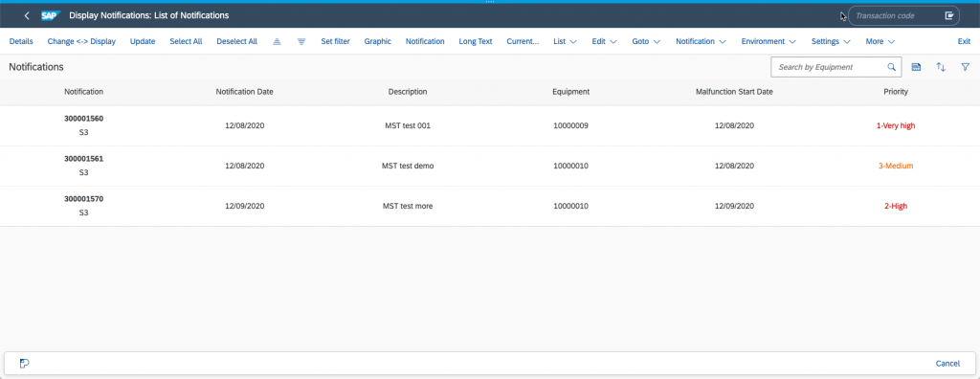Click the Notification Date column header

pyautogui.click(x=244, y=91)
